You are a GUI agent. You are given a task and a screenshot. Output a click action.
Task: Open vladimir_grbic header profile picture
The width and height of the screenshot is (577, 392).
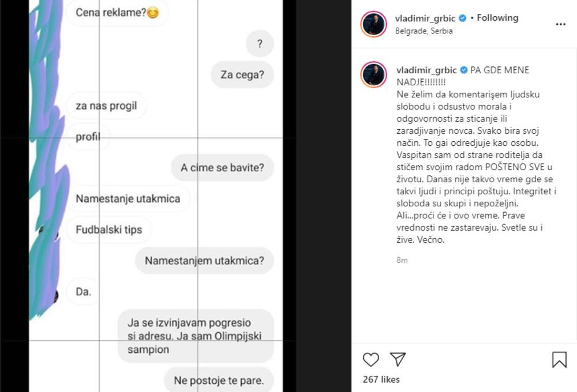[373, 24]
